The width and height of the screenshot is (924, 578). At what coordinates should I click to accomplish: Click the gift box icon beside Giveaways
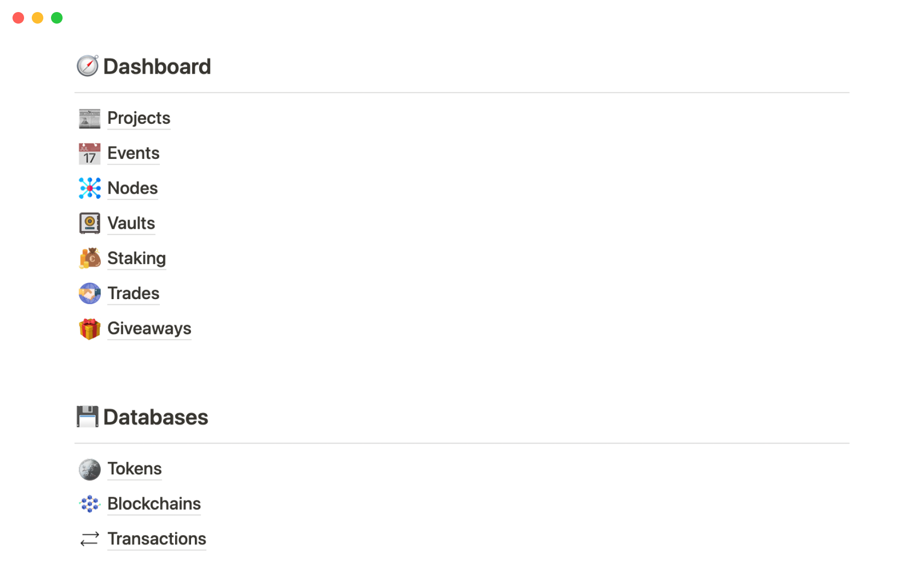(x=90, y=329)
